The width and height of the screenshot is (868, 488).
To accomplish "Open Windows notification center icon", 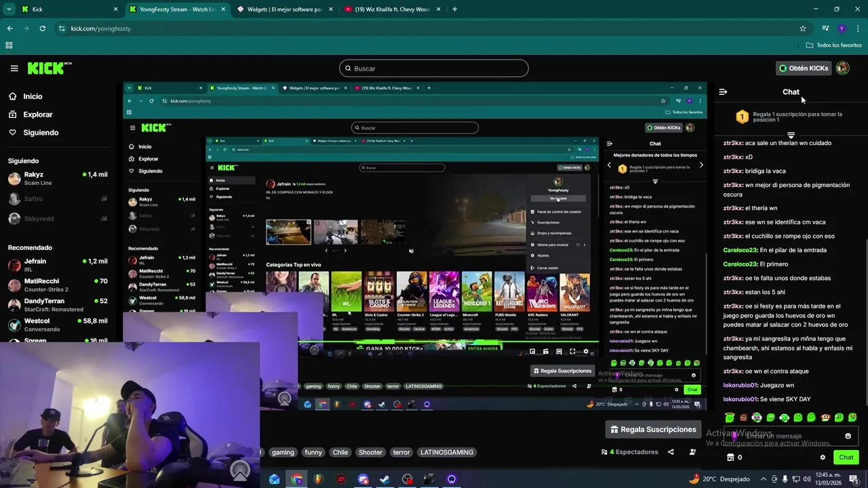I will (853, 479).
